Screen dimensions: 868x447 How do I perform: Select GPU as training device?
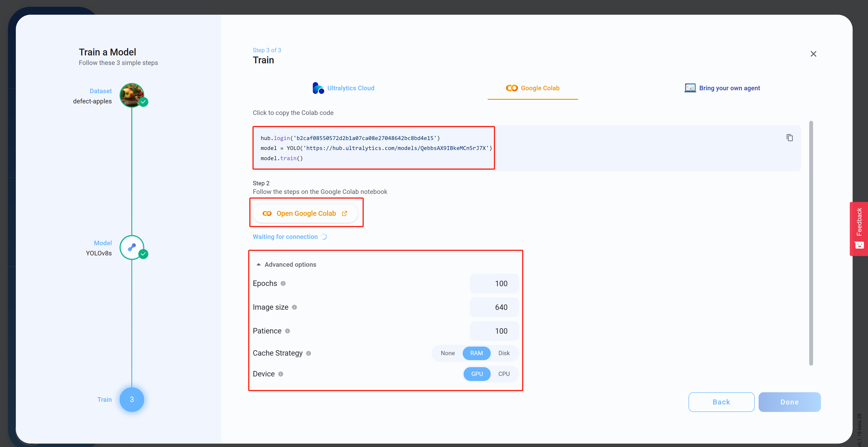pos(477,374)
